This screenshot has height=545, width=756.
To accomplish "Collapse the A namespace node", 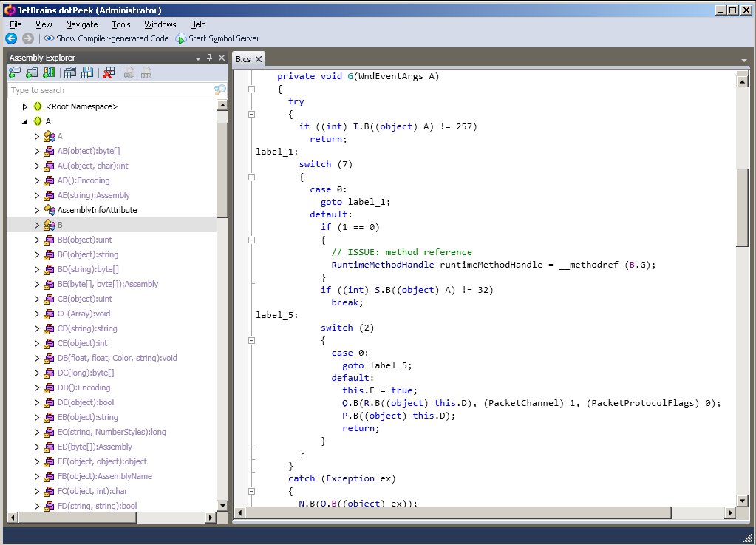I will (x=25, y=121).
